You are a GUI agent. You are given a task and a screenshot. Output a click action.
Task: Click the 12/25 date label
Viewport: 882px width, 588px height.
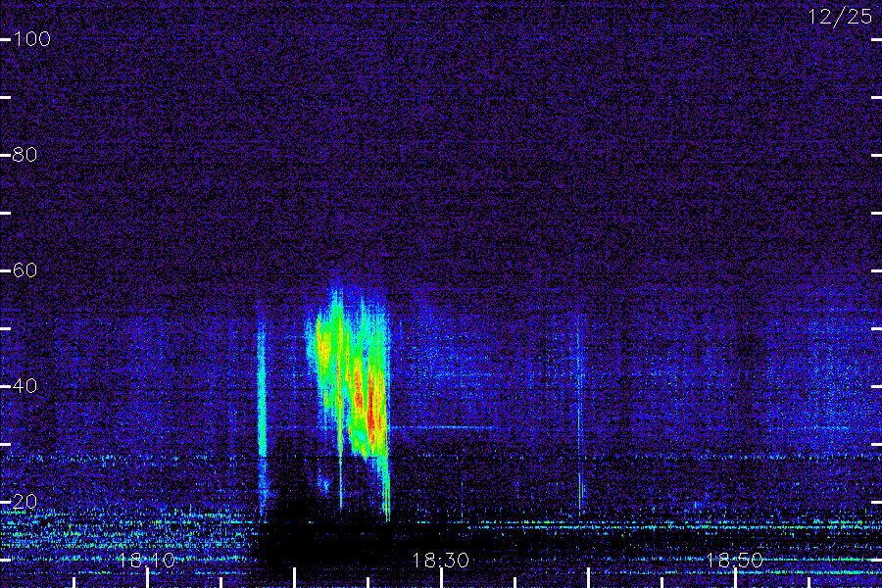point(840,17)
